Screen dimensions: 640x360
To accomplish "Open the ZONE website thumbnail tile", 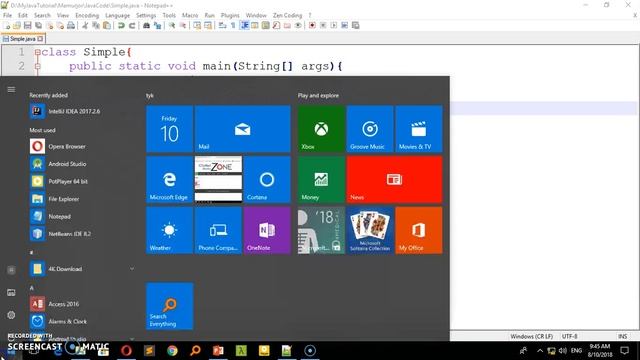I will pos(218,180).
